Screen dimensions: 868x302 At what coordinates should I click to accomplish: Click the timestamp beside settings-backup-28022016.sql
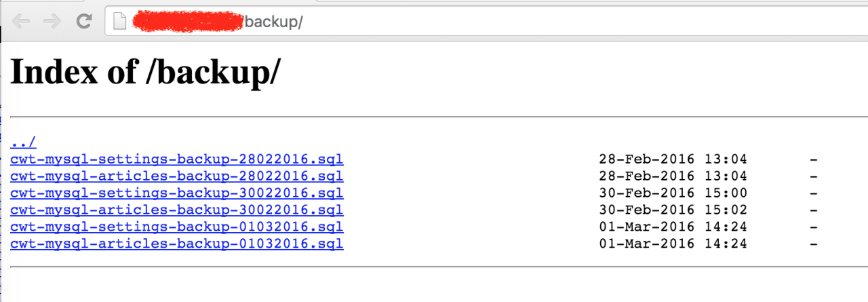pos(673,160)
